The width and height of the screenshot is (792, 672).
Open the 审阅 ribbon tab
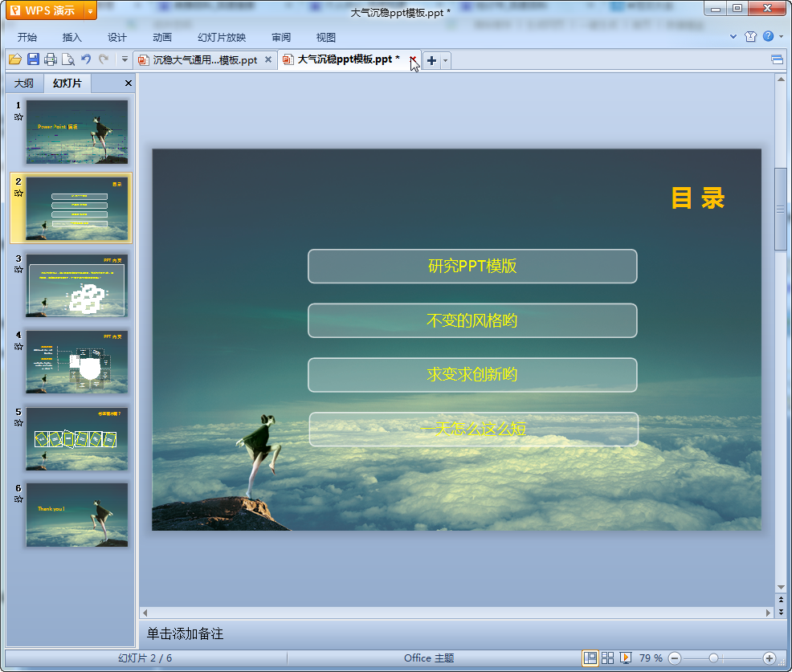(281, 38)
